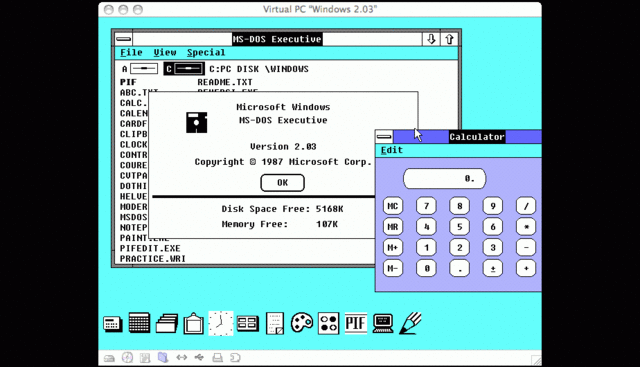Click the 4 key on Calculator
This screenshot has height=367, width=640.
[426, 227]
